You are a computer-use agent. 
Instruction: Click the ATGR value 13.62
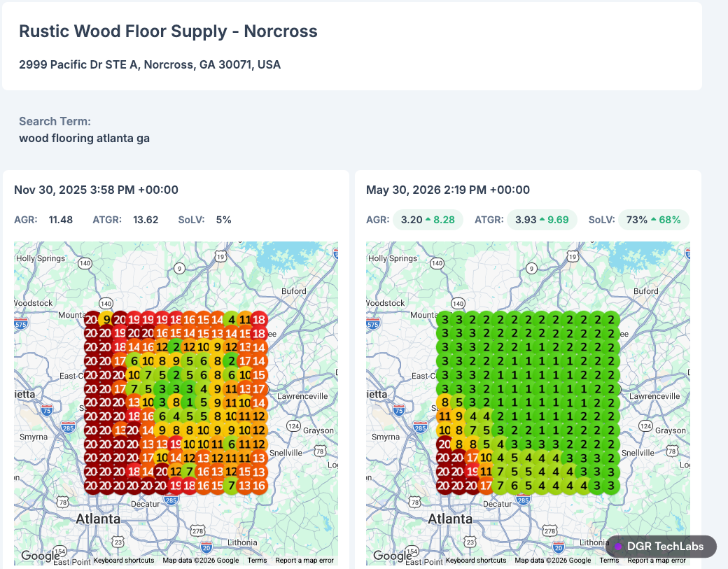146,220
